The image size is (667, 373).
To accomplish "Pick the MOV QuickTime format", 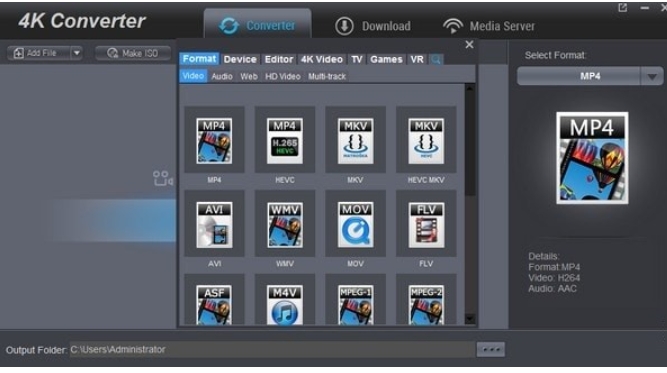I will pos(355,224).
